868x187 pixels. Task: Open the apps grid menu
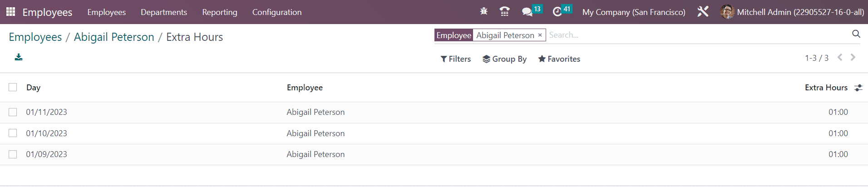click(x=10, y=12)
